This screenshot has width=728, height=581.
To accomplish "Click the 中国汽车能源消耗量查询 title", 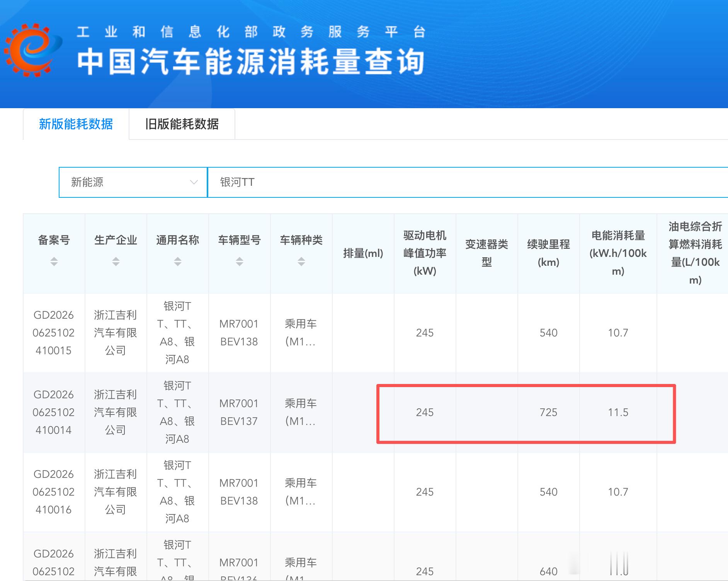I will (x=251, y=62).
